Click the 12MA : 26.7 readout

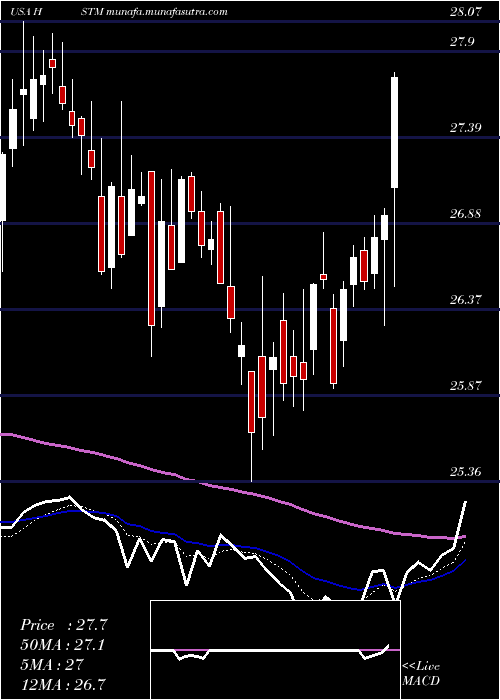[x=63, y=684]
